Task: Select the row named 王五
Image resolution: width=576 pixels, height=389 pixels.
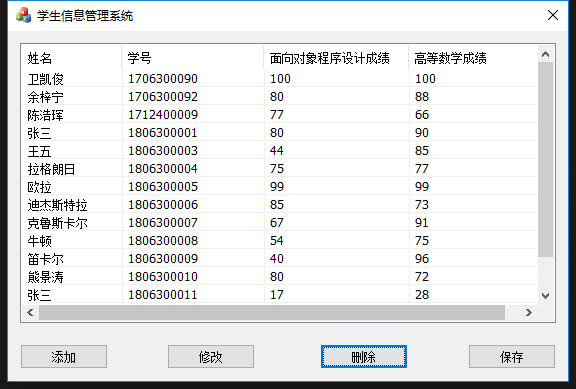Action: pos(280,151)
